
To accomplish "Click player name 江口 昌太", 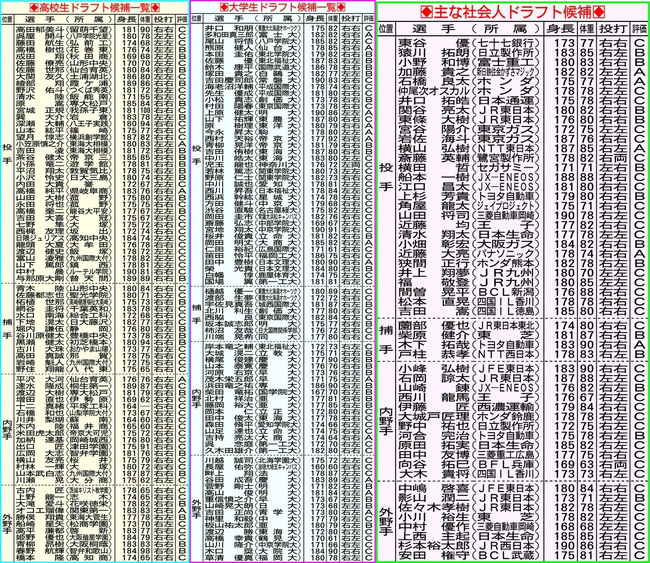I will point(434,187).
